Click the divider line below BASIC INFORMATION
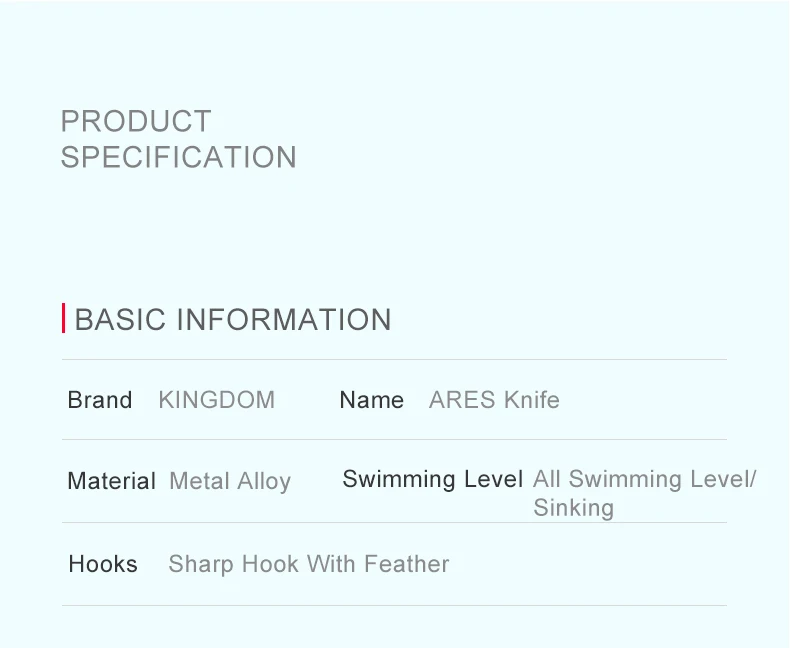The height and width of the screenshot is (648, 790). tap(394, 359)
